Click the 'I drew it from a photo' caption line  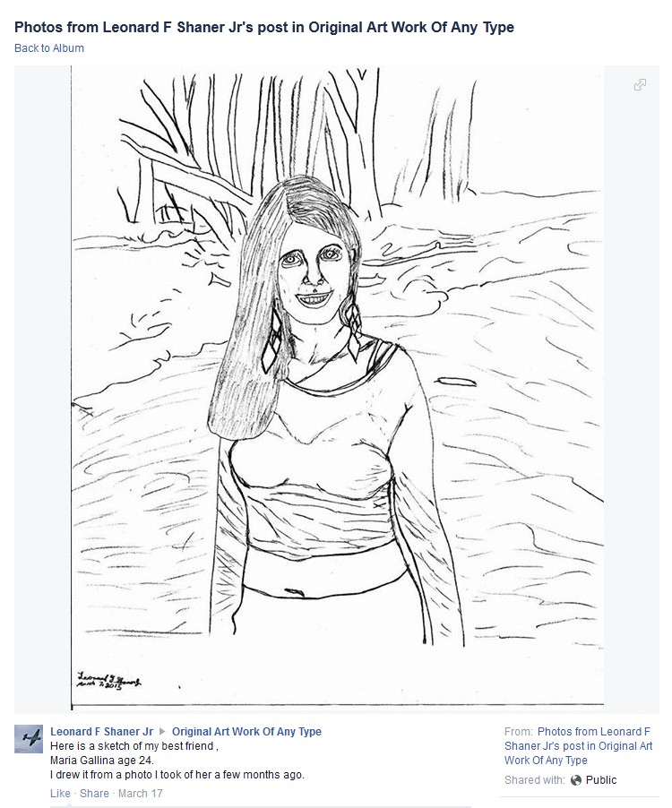pyautogui.click(x=177, y=775)
